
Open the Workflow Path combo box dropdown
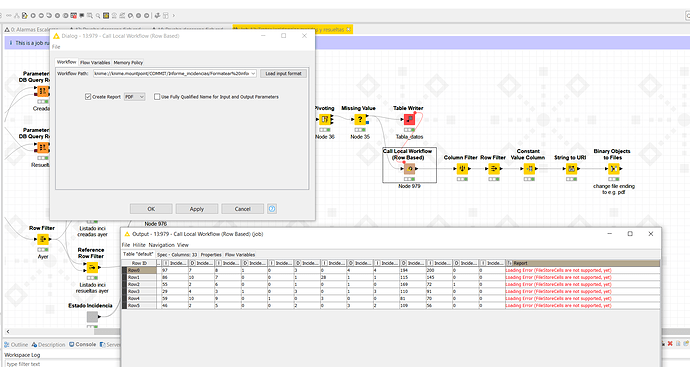[253, 73]
